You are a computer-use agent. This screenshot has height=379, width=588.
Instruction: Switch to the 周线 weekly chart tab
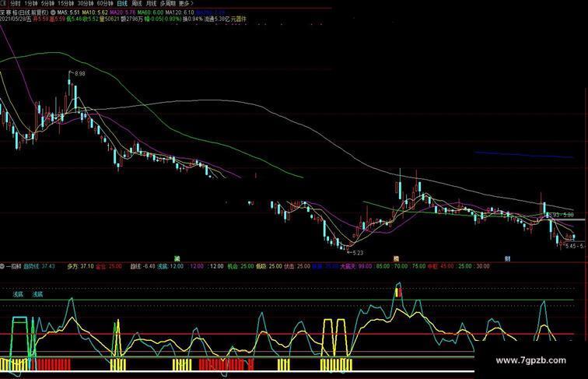pos(137,3)
